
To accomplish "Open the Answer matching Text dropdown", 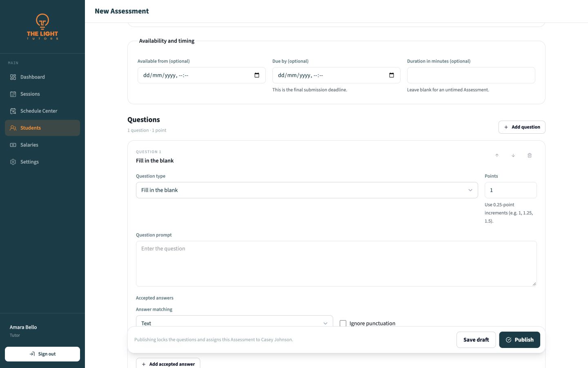I will tap(234, 321).
